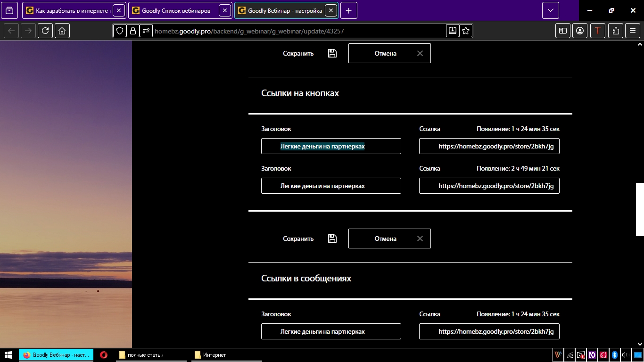Image resolution: width=644 pixels, height=362 pixels.
Task: Open the browser hamburger application menu
Action: pyautogui.click(x=633, y=31)
